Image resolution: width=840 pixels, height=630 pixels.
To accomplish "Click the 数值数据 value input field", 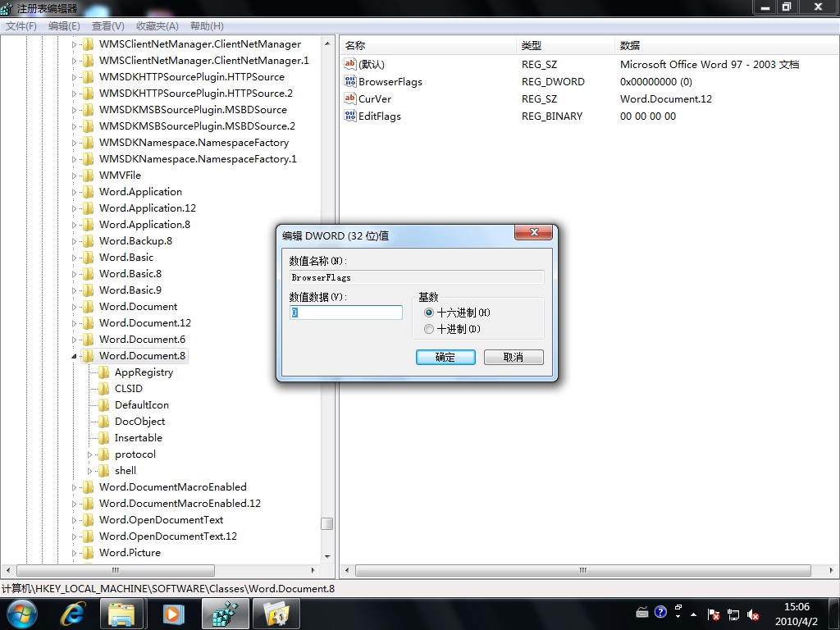I will click(x=346, y=313).
